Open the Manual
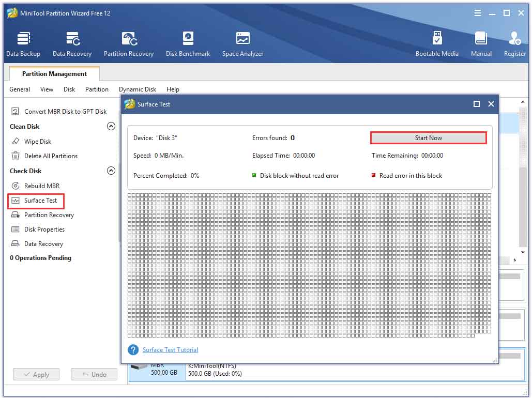The image size is (532, 398). point(481,44)
